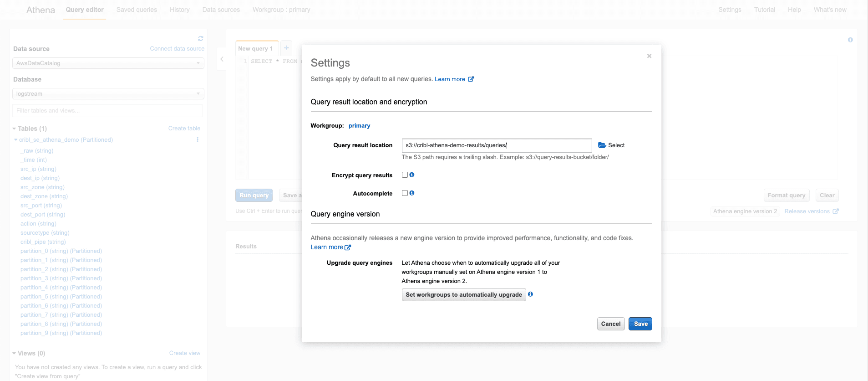868x381 pixels.
Task: Open the logstream database dropdown
Action: point(108,94)
